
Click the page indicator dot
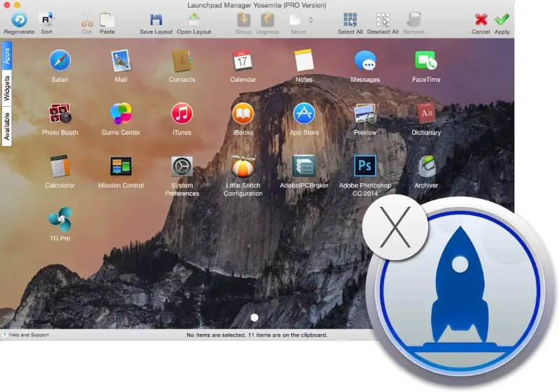click(254, 317)
